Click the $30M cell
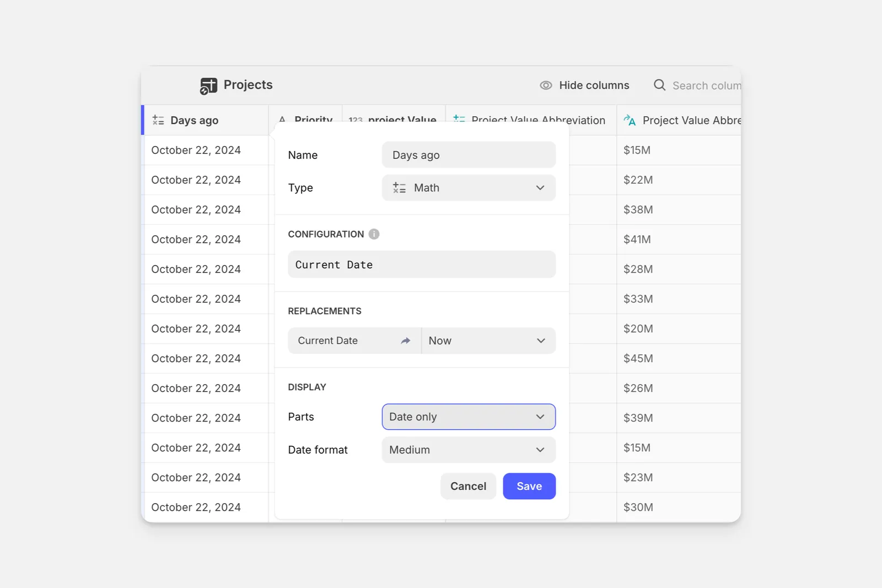882x588 pixels. [x=679, y=507]
